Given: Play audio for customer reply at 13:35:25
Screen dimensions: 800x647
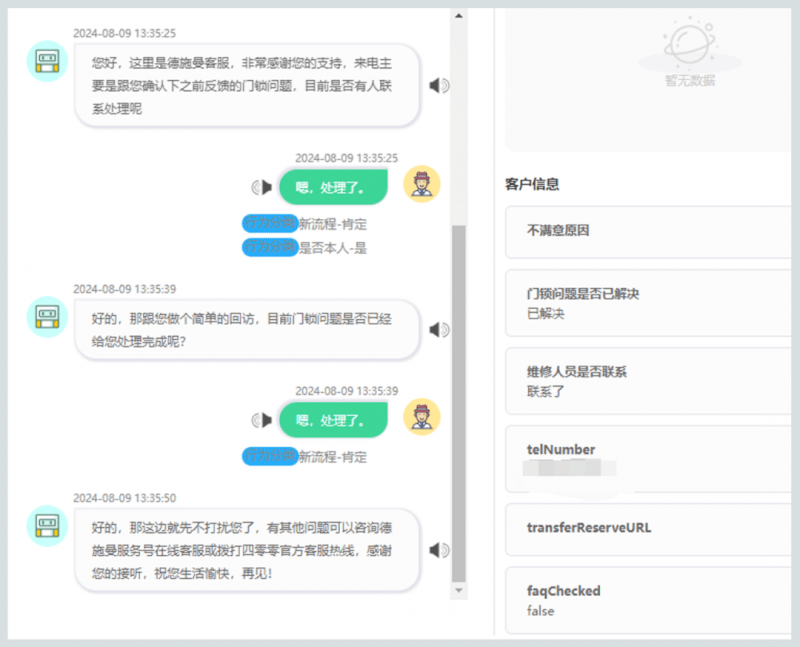Looking at the screenshot, I should pyautogui.click(x=262, y=187).
